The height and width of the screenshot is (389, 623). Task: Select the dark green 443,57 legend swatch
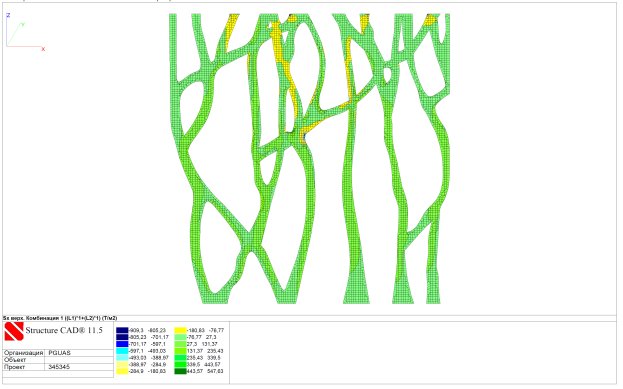click(x=181, y=371)
